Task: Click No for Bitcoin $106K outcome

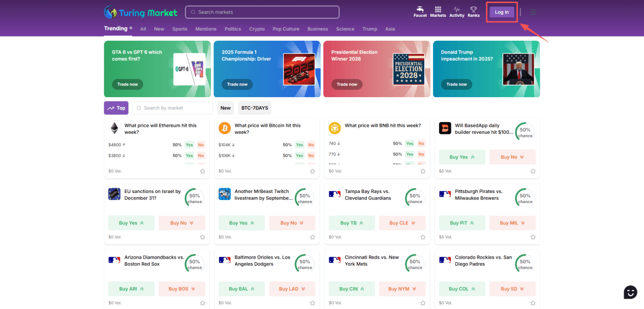Action: [x=311, y=156]
